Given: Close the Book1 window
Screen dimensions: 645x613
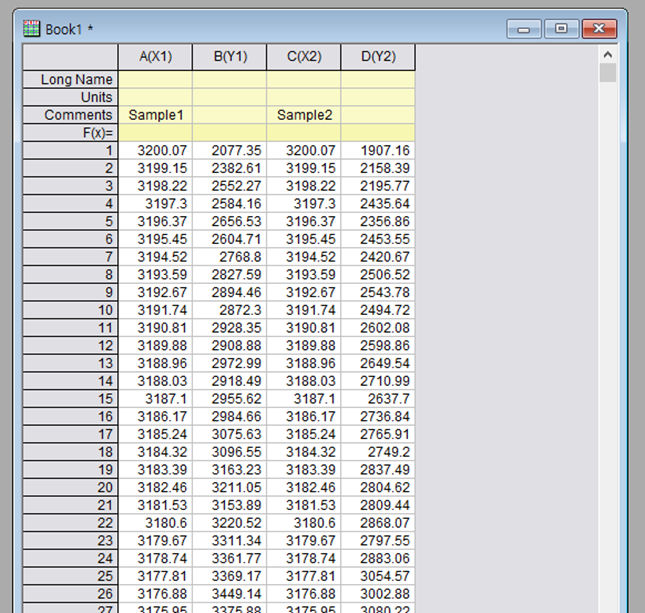Looking at the screenshot, I should click(x=599, y=29).
